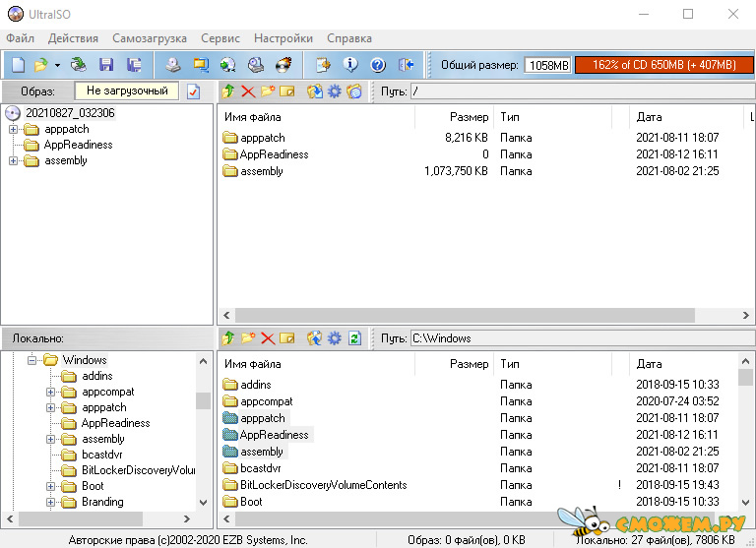Image resolution: width=756 pixels, height=548 pixels.
Task: Expand apppatch folder in image tree
Action: click(x=13, y=129)
